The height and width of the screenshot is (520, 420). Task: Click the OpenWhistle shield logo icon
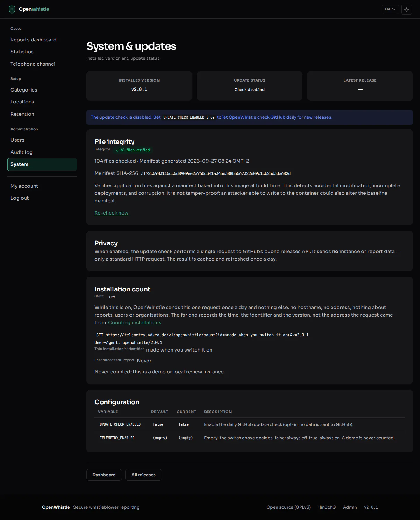[x=12, y=9]
